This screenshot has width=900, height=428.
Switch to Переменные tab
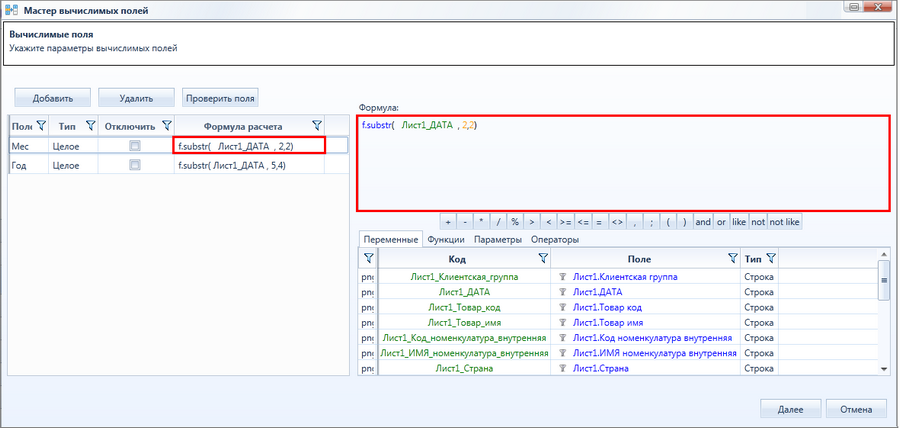(x=390, y=239)
